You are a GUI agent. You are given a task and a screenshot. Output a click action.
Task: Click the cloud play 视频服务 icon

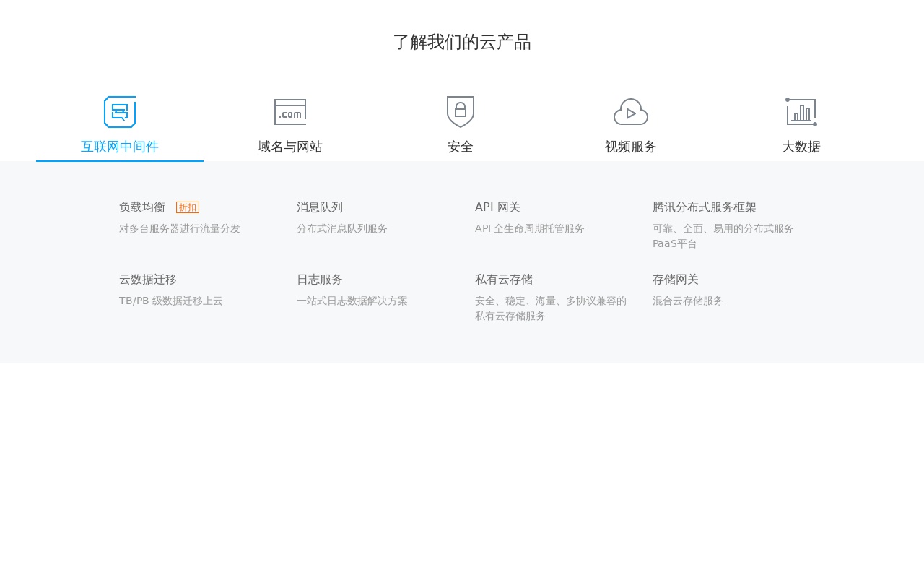click(631, 112)
